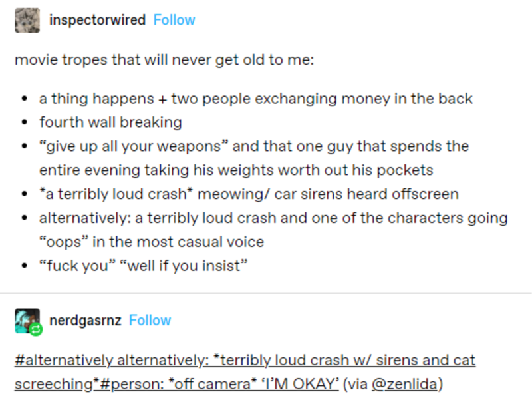Open the nerdgasrnz blog username link

coord(85,320)
